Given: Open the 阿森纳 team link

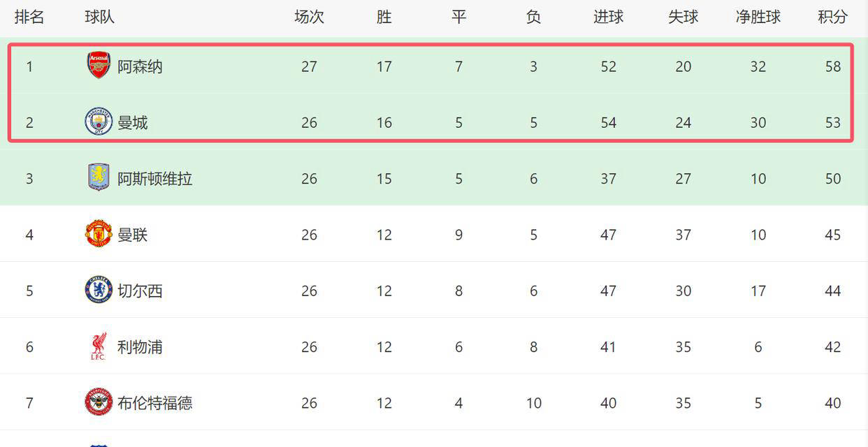Looking at the screenshot, I should point(140,66).
